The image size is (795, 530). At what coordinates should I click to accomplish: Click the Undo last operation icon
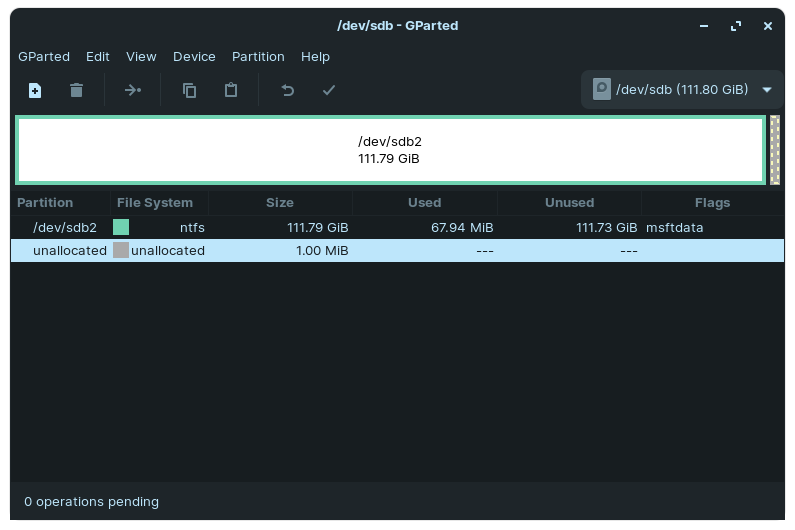point(287,90)
